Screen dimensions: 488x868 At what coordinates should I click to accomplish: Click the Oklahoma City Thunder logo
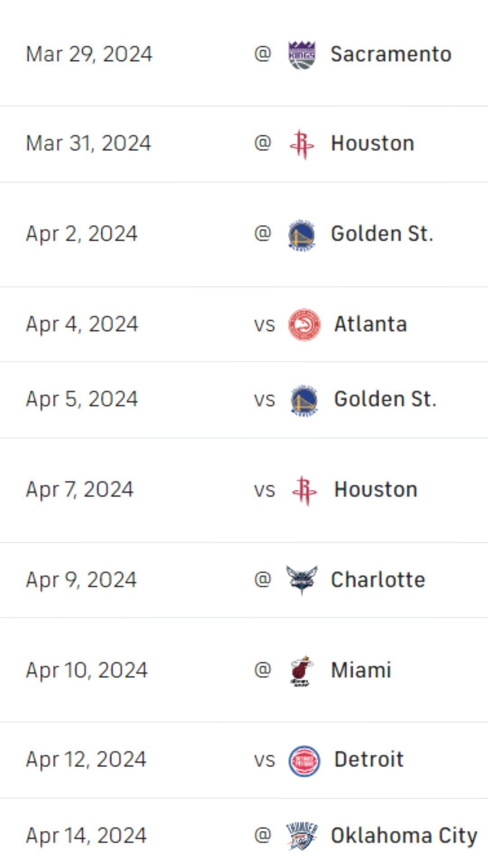(302, 836)
